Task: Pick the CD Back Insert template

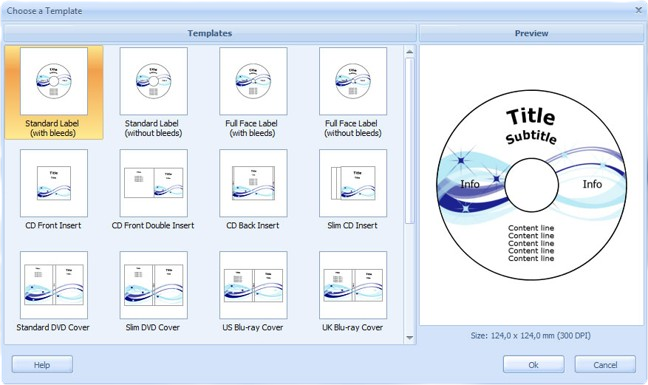Action: pyautogui.click(x=253, y=190)
